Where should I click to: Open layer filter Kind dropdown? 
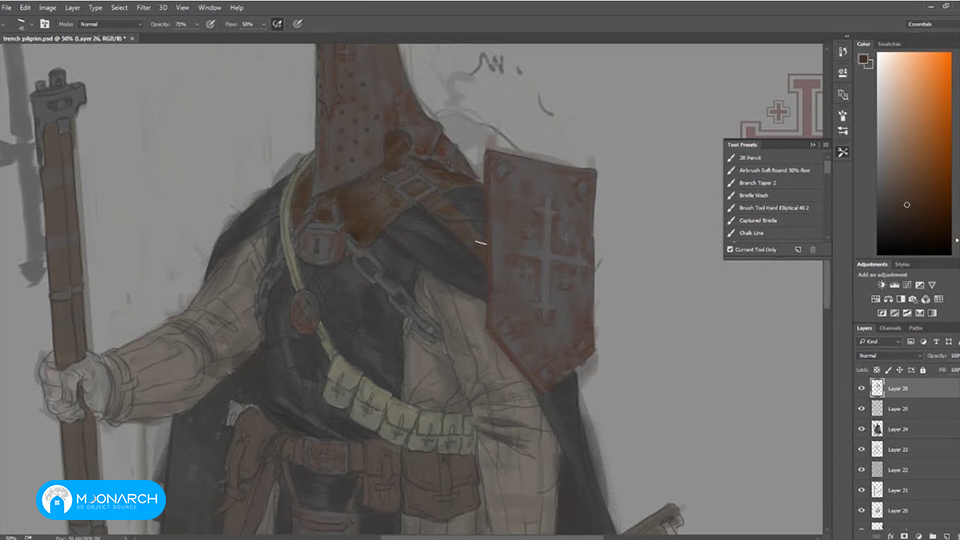click(880, 342)
